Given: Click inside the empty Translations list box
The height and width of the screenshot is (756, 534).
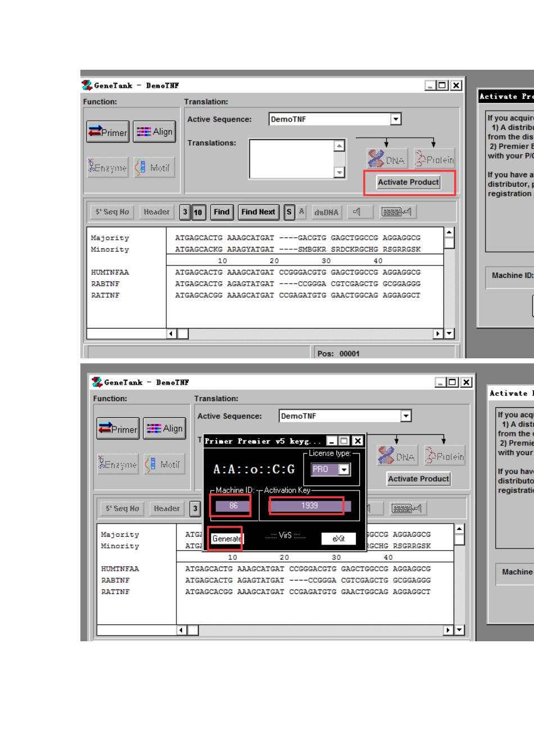Looking at the screenshot, I should [291, 159].
